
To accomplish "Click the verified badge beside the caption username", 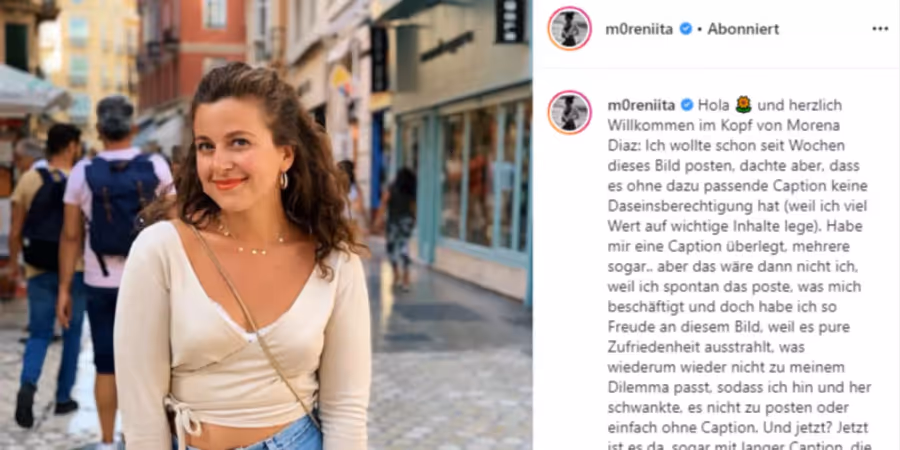I will (687, 105).
